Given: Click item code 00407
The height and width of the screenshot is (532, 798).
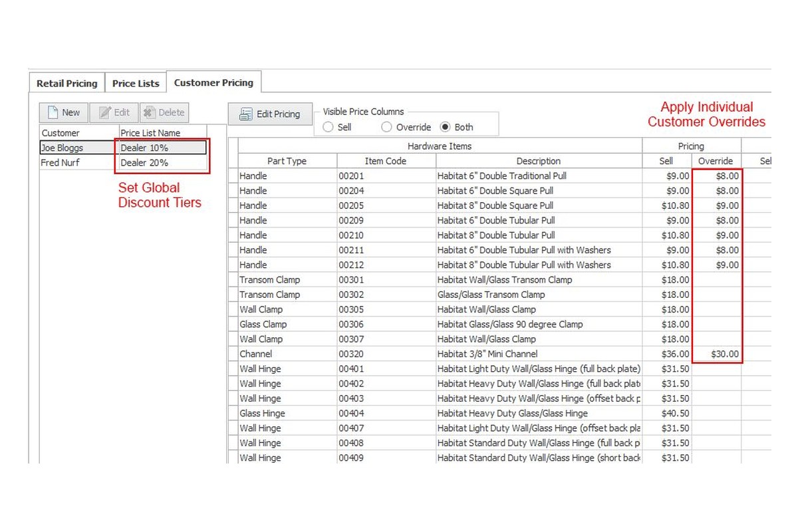Looking at the screenshot, I should (386, 428).
